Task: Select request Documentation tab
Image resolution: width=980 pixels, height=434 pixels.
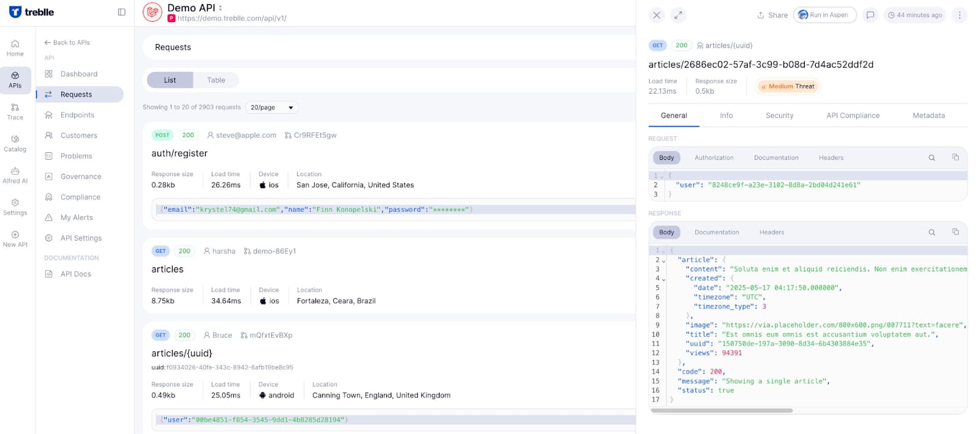Action: (x=776, y=158)
